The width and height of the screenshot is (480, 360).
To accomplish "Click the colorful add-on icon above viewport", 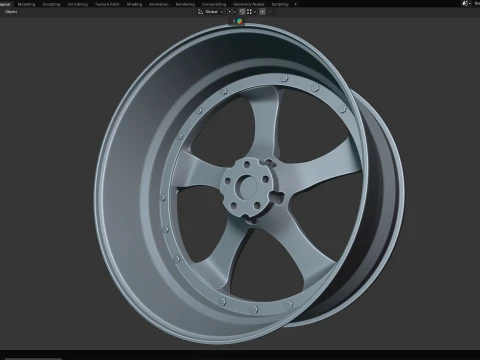I will (239, 21).
